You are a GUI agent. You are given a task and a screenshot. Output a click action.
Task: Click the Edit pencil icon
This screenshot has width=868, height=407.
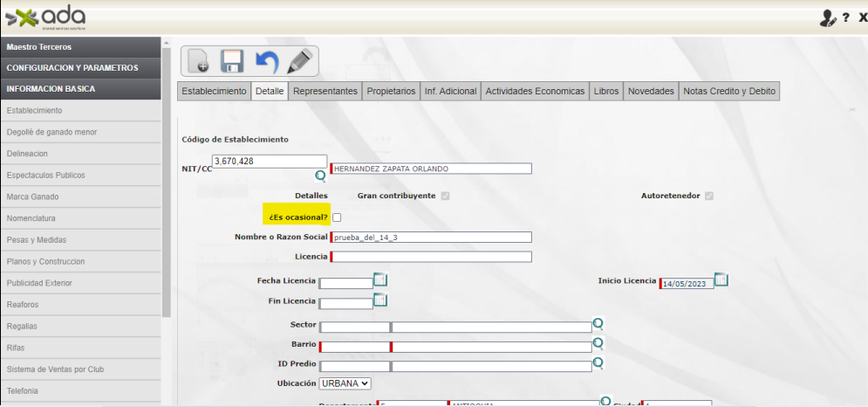(300, 62)
